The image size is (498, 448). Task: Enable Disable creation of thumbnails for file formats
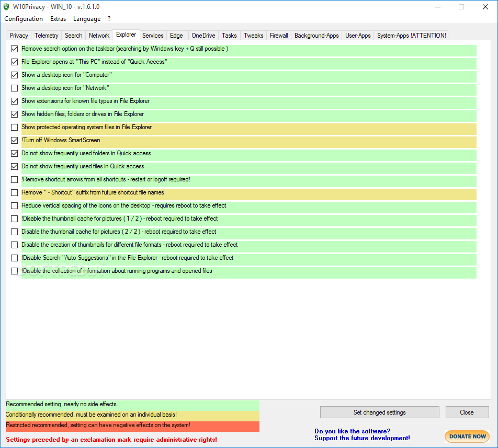click(14, 245)
